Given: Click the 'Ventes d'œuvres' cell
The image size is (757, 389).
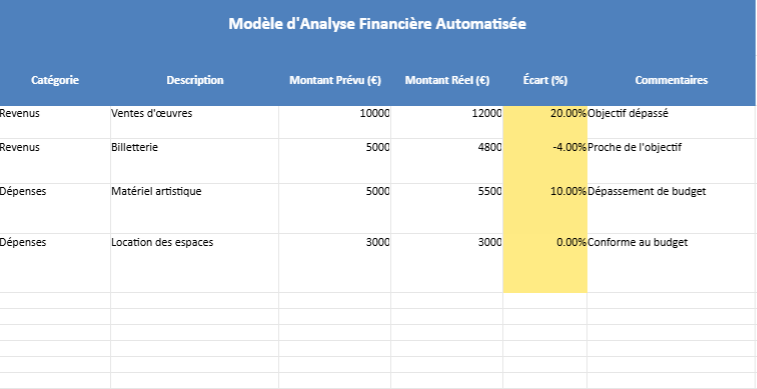Looking at the screenshot, I should click(195, 123).
